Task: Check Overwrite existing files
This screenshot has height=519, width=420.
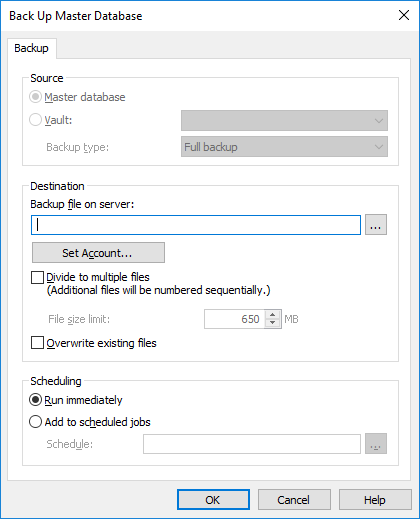Action: click(x=37, y=343)
